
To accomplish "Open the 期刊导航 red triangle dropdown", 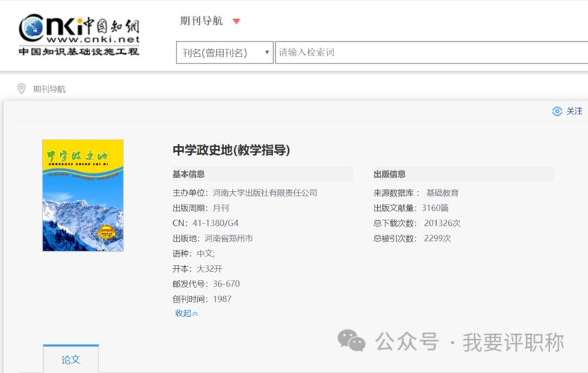I will 236,21.
